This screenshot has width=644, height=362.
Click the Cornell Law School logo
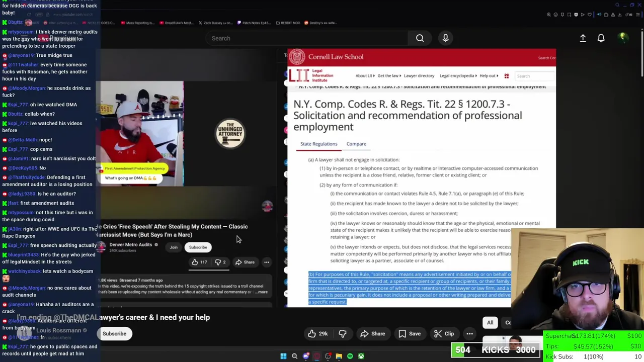click(326, 57)
